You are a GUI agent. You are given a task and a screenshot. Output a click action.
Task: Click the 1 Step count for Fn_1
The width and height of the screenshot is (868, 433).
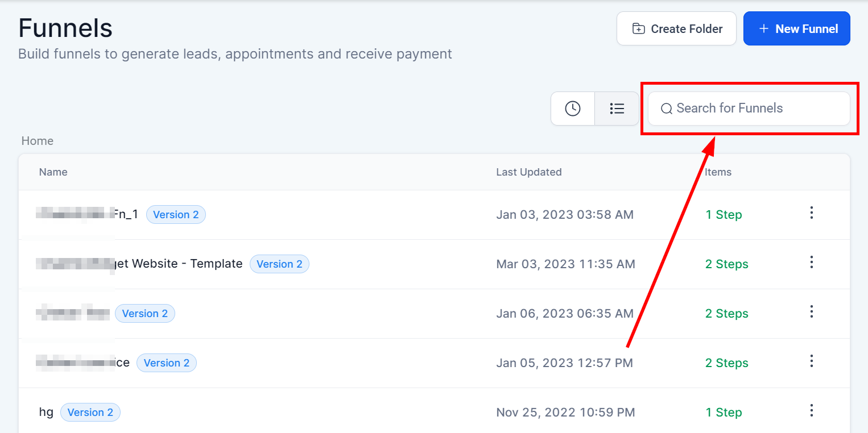[724, 215]
